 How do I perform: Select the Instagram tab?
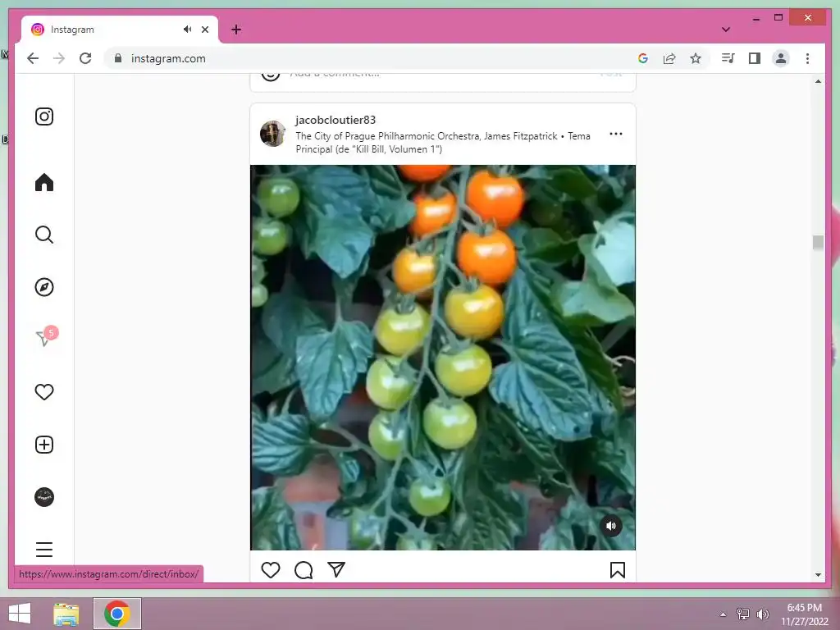pyautogui.click(x=120, y=30)
